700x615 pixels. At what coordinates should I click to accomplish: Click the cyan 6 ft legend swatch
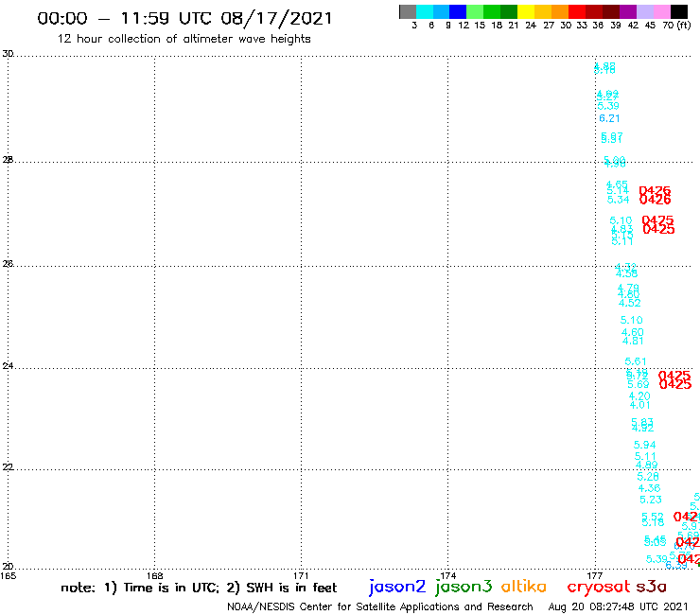pyautogui.click(x=425, y=11)
